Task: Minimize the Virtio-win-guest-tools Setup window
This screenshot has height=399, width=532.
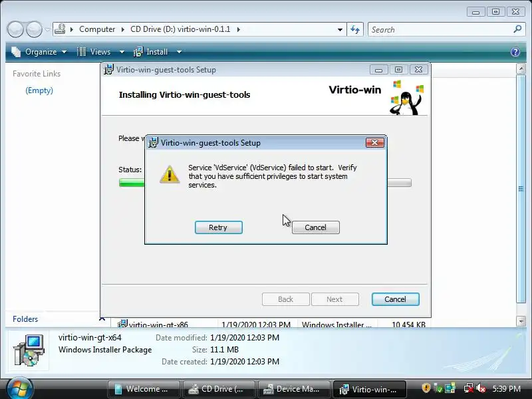Action: (378, 70)
